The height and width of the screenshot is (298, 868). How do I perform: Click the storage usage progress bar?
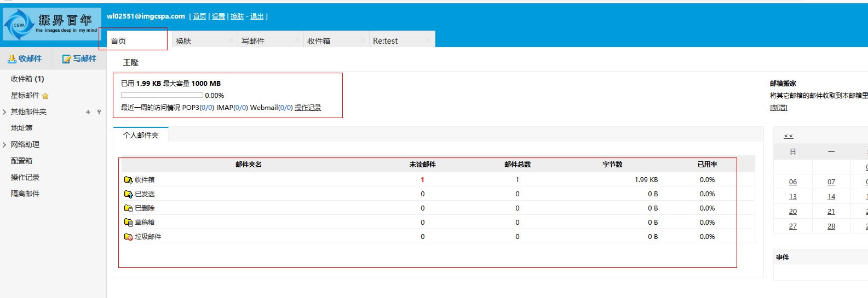162,95
